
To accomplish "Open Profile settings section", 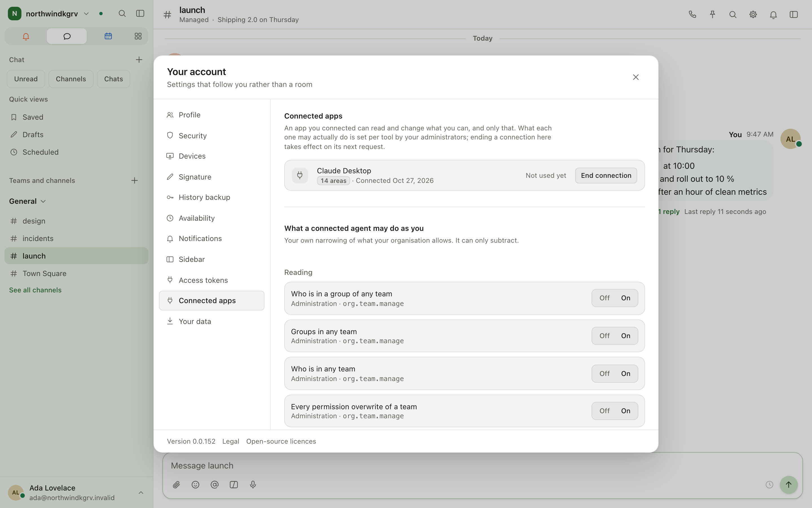I will click(212, 115).
